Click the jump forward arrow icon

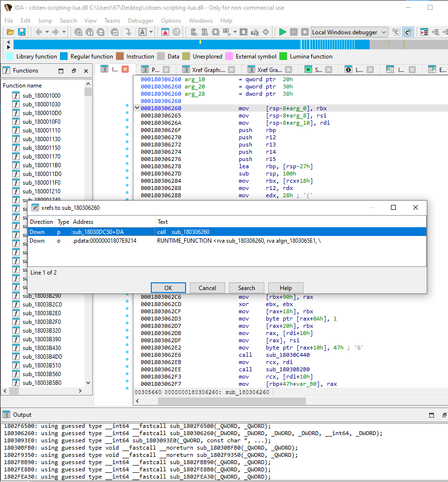point(55,32)
